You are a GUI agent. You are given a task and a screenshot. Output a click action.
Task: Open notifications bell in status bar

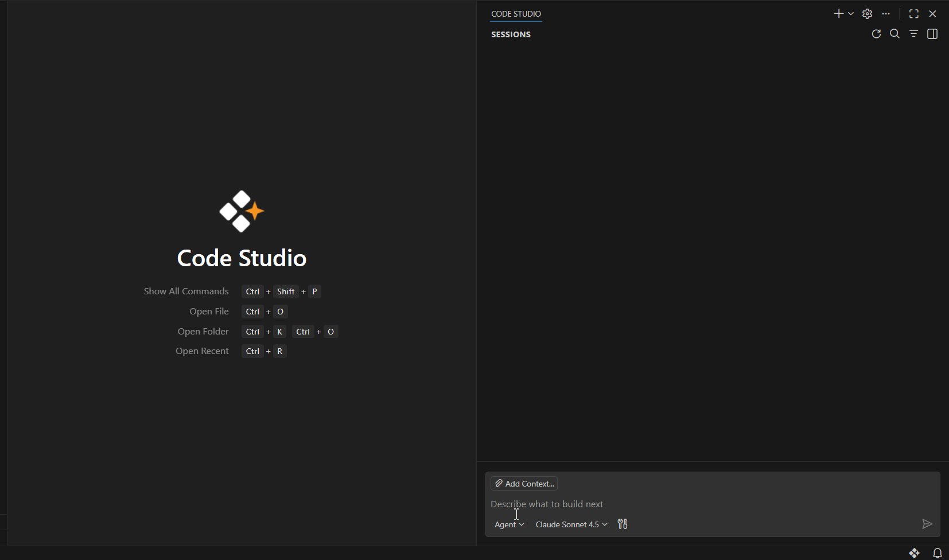(938, 553)
